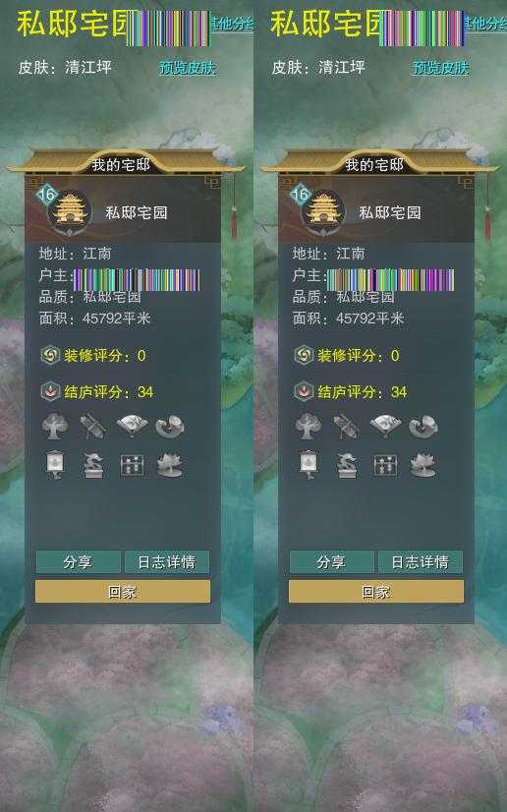Click 分享 button in the right panel

coord(332,562)
